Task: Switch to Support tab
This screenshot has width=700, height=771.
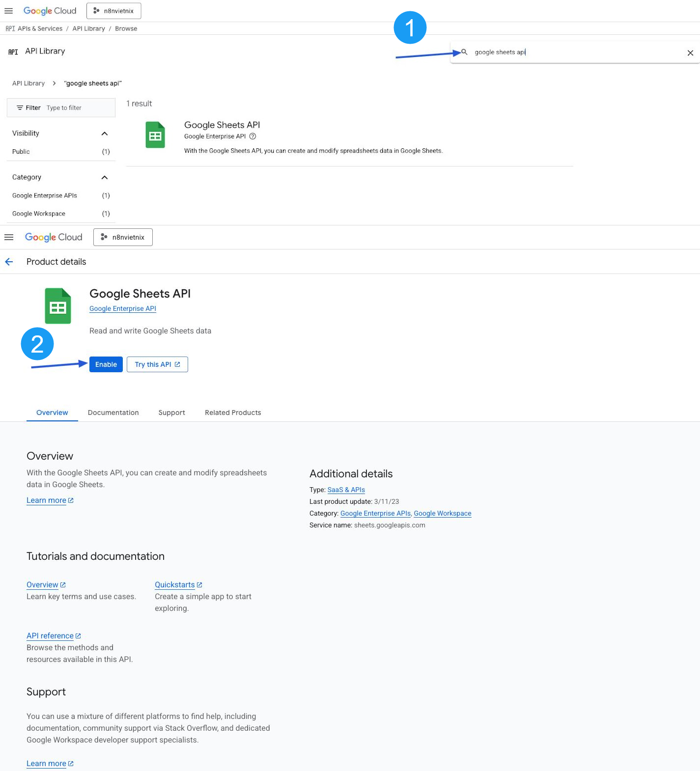Action: click(x=172, y=413)
